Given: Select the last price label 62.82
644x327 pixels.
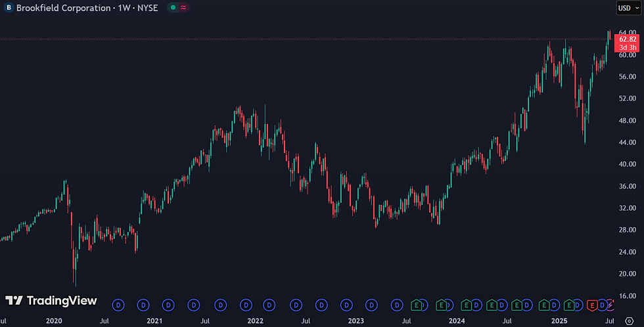Looking at the screenshot, I should [x=628, y=39].
